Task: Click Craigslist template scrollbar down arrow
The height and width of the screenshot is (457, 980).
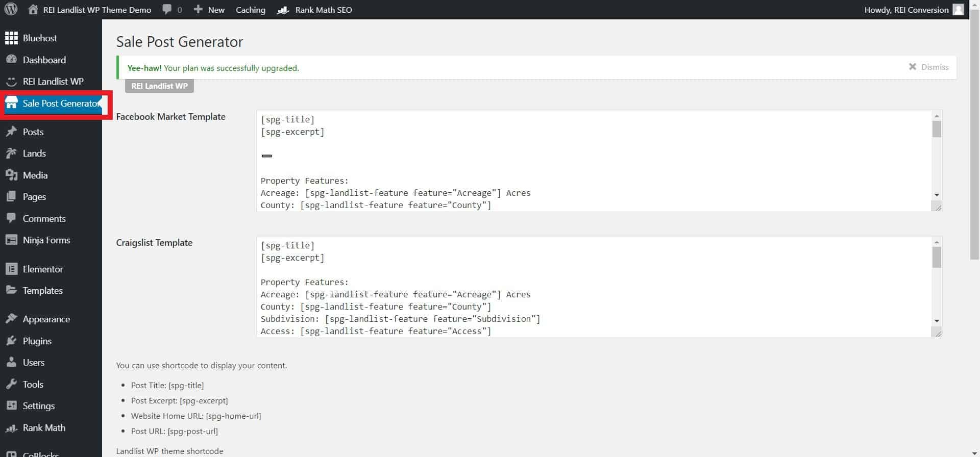Action: [x=937, y=321]
